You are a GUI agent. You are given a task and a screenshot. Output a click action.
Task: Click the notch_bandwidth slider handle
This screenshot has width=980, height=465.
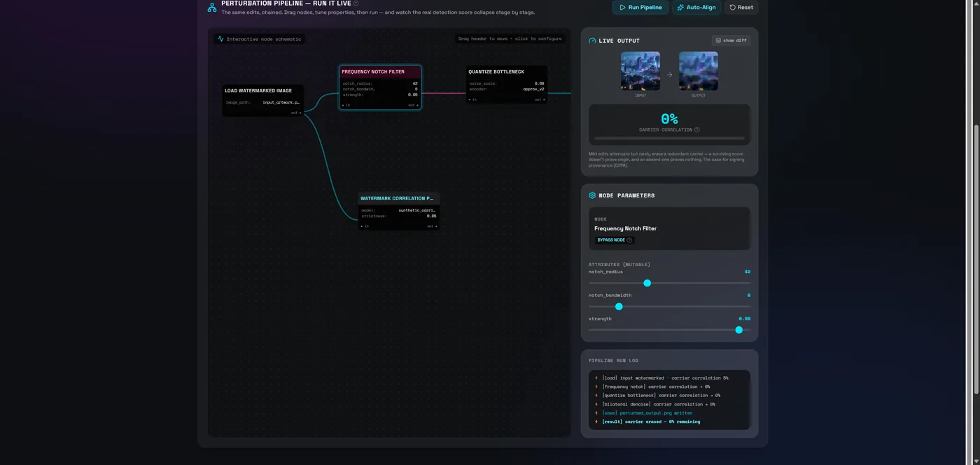(619, 306)
